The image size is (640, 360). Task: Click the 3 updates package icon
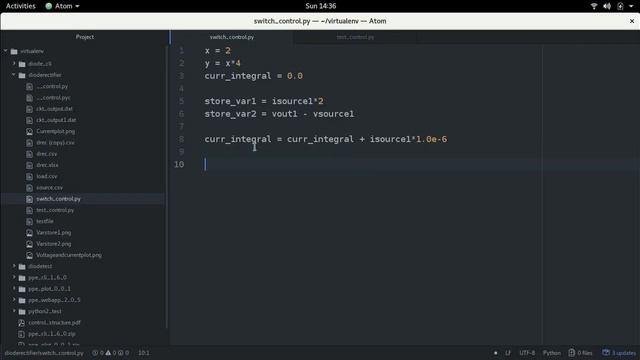tap(606, 353)
